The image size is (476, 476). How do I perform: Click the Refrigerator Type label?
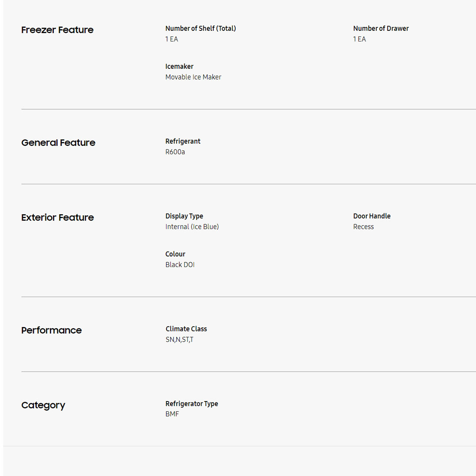point(192,404)
